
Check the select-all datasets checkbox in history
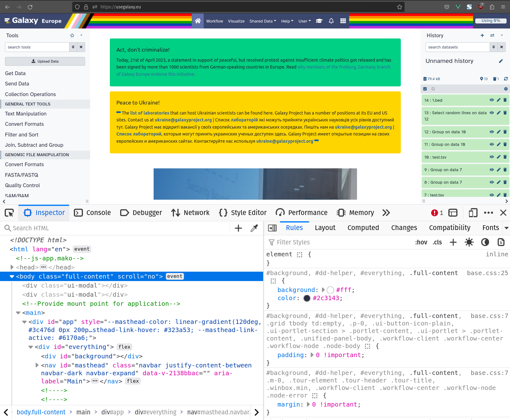tap(425, 89)
